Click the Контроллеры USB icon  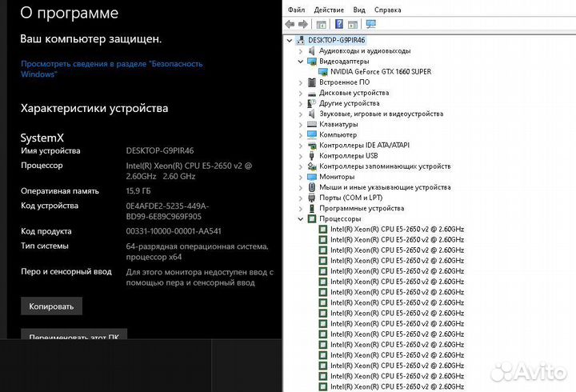coord(311,155)
